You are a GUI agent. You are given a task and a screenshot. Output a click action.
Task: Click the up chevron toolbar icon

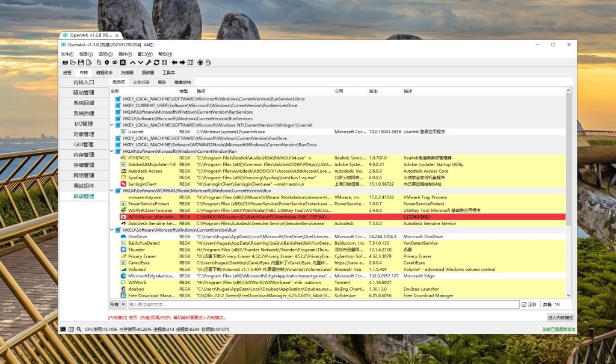tap(133, 63)
